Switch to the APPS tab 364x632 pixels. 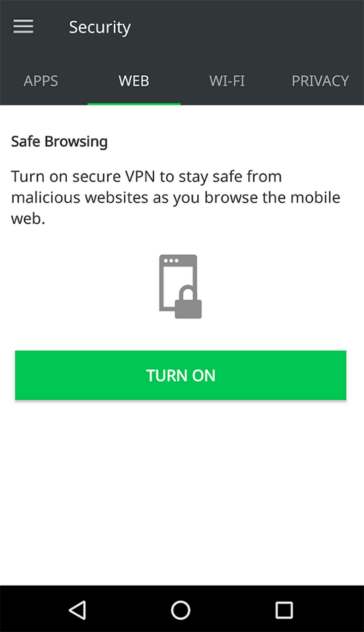(x=41, y=81)
